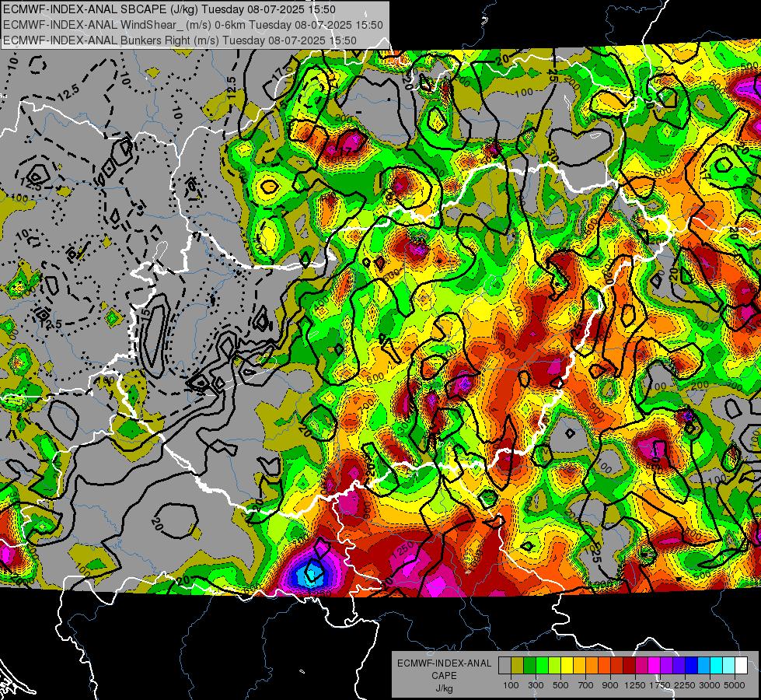Image resolution: width=761 pixels, height=700 pixels.
Task: Click the SBCAPE (J/kg) title line
Action: (169, 9)
